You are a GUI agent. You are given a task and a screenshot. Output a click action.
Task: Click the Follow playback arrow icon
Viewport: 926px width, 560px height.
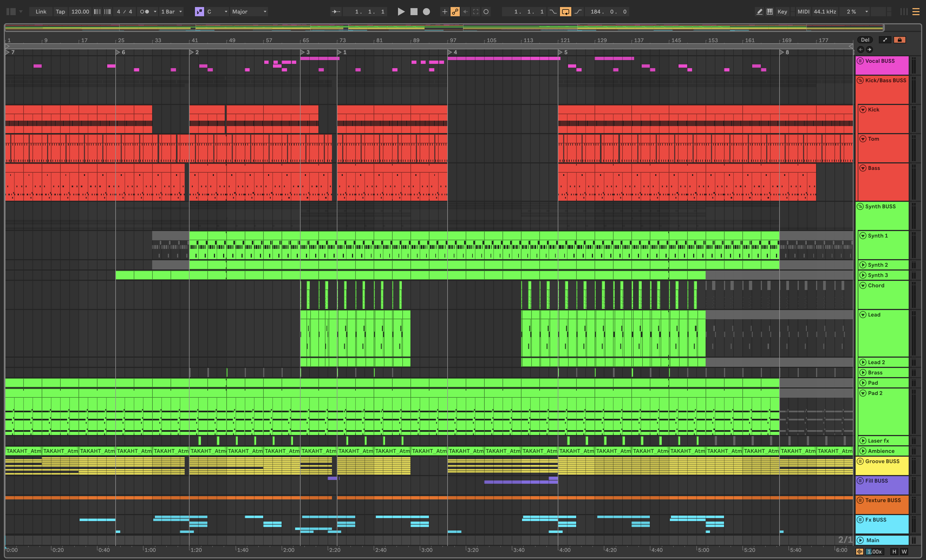(x=335, y=12)
